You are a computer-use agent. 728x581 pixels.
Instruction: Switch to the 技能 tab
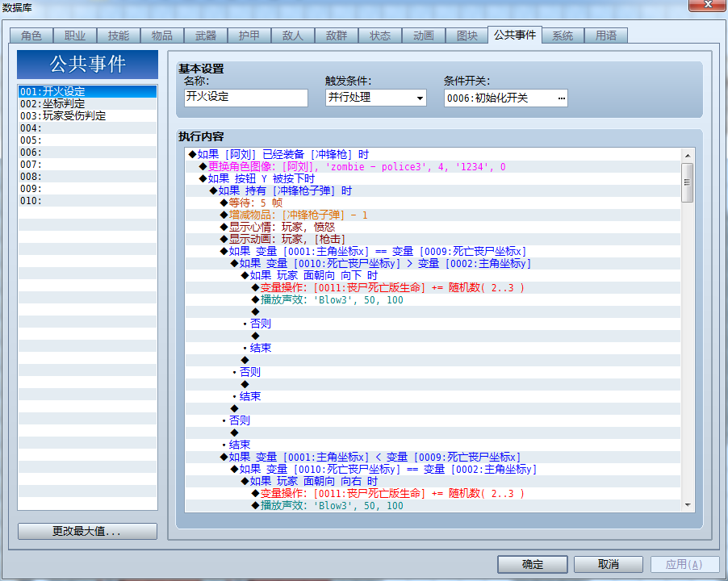[119, 36]
